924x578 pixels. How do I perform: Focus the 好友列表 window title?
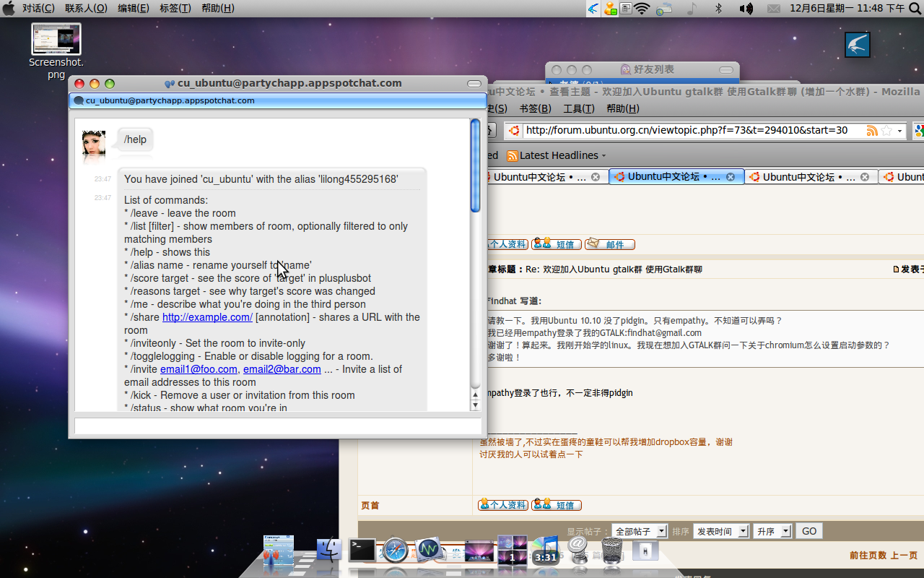[x=648, y=69]
